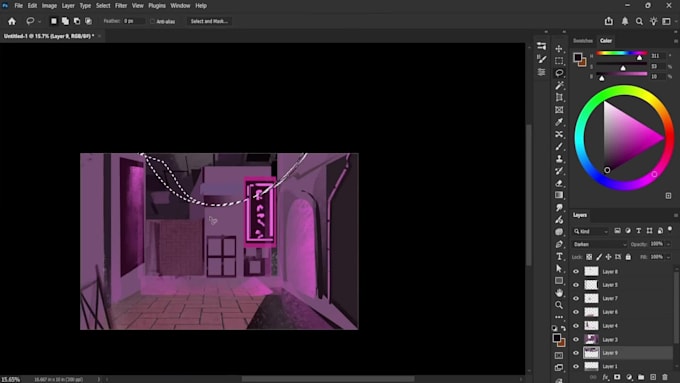
Task: Swap foreground and background colors in toolbar
Action: (x=563, y=328)
